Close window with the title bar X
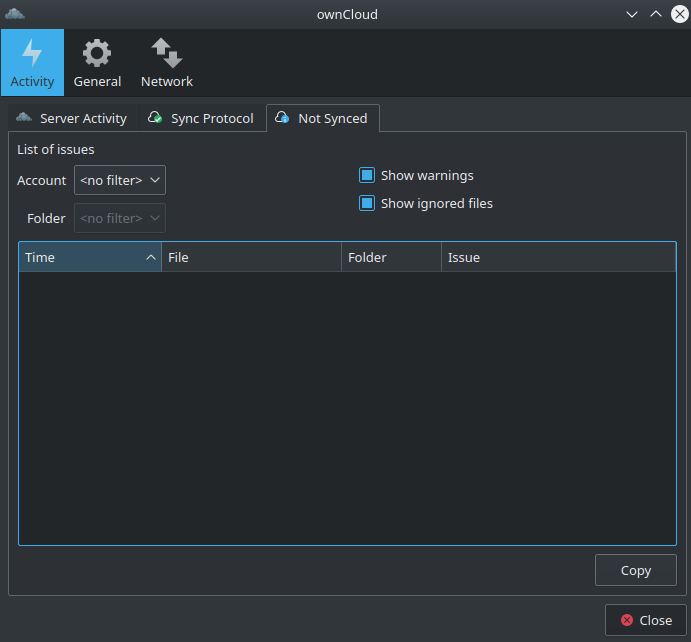This screenshot has height=642, width=691. coord(680,14)
